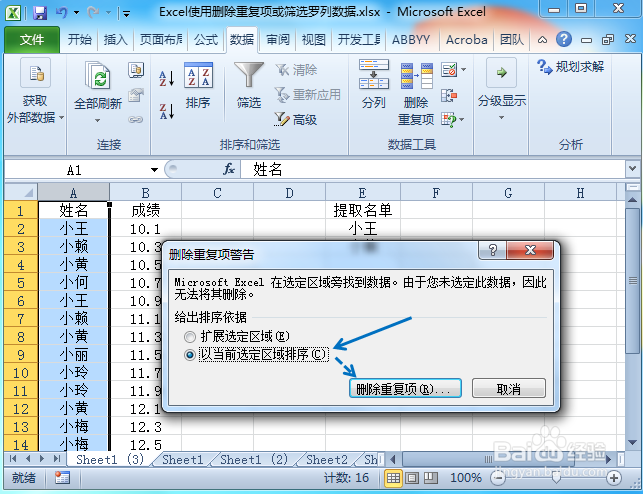Screen dimensions: 643x494
Task: Click the Edit Links chain icon
Action: tap(136, 119)
